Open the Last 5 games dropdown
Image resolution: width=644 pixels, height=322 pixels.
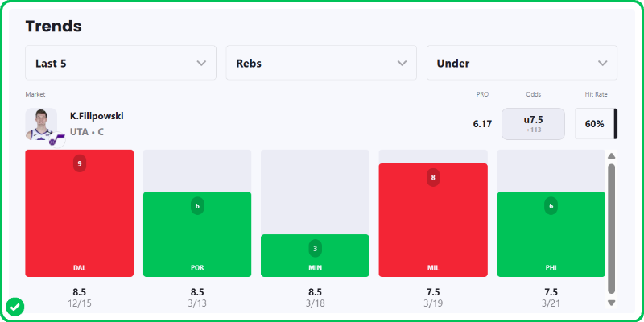click(121, 63)
